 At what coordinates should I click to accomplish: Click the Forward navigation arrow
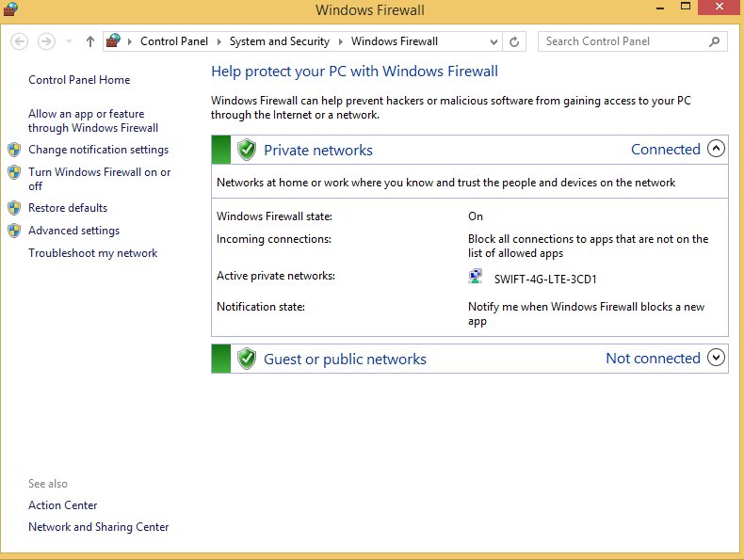(46, 41)
